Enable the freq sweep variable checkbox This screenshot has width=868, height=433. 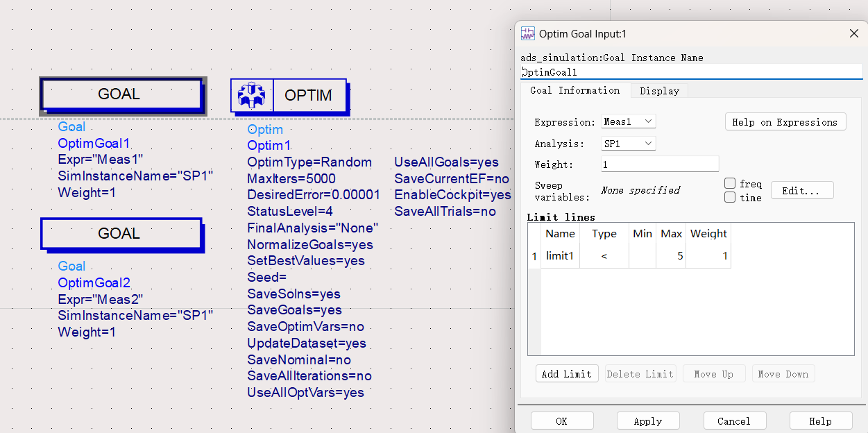(x=730, y=184)
